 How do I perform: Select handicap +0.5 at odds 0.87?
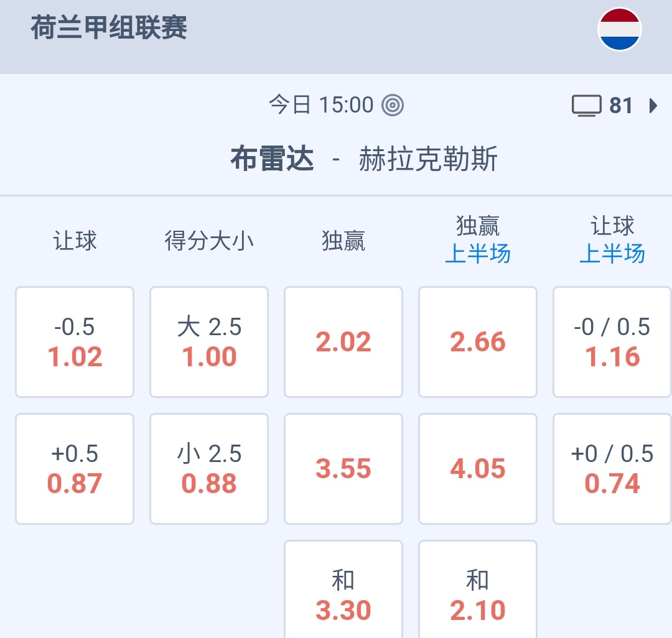click(x=75, y=469)
